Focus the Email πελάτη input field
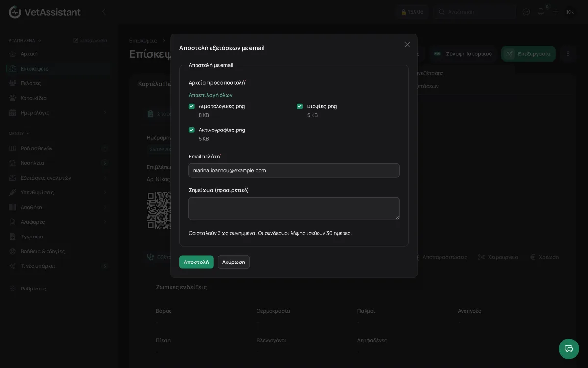Image resolution: width=588 pixels, height=368 pixels. pyautogui.click(x=294, y=170)
